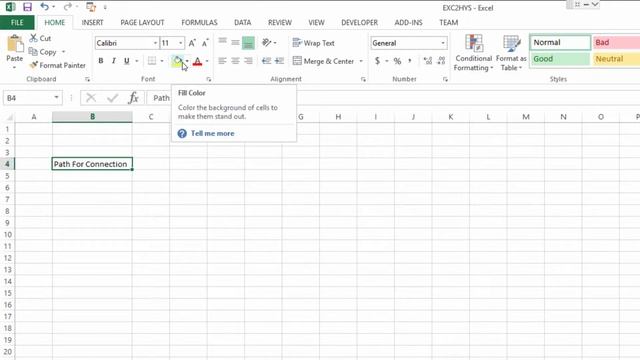Open the FILE tab
Screen dimensions: 640x360
pos(17,22)
